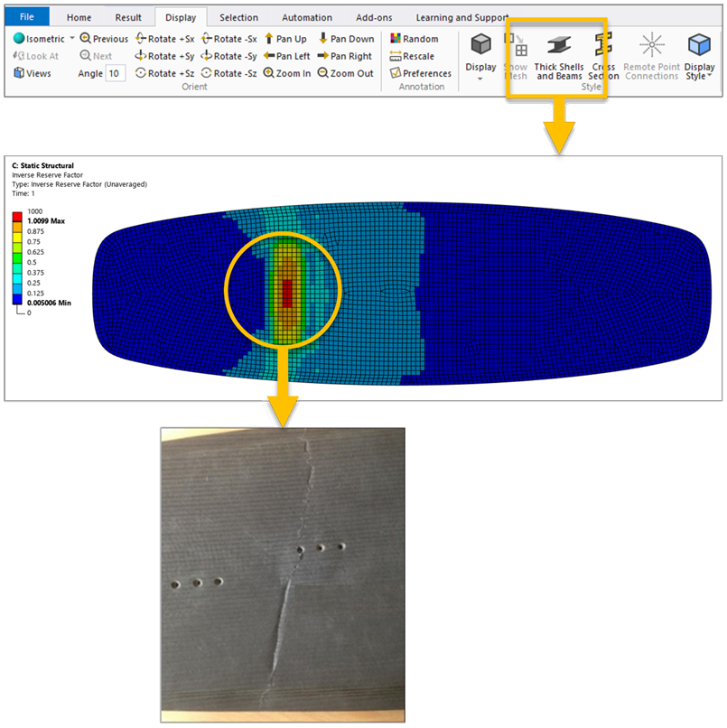The height and width of the screenshot is (728, 727).
Task: Click the red legend color band
Action: [17, 217]
